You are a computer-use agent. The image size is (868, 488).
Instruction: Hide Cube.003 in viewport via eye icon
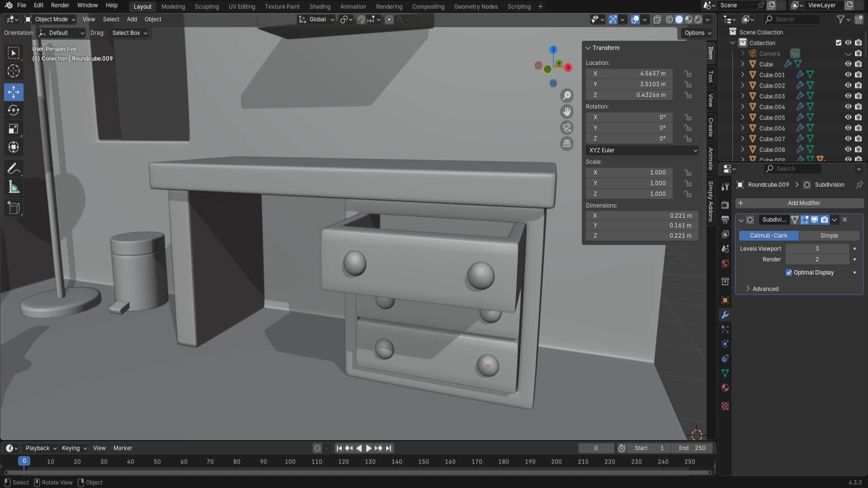point(848,96)
